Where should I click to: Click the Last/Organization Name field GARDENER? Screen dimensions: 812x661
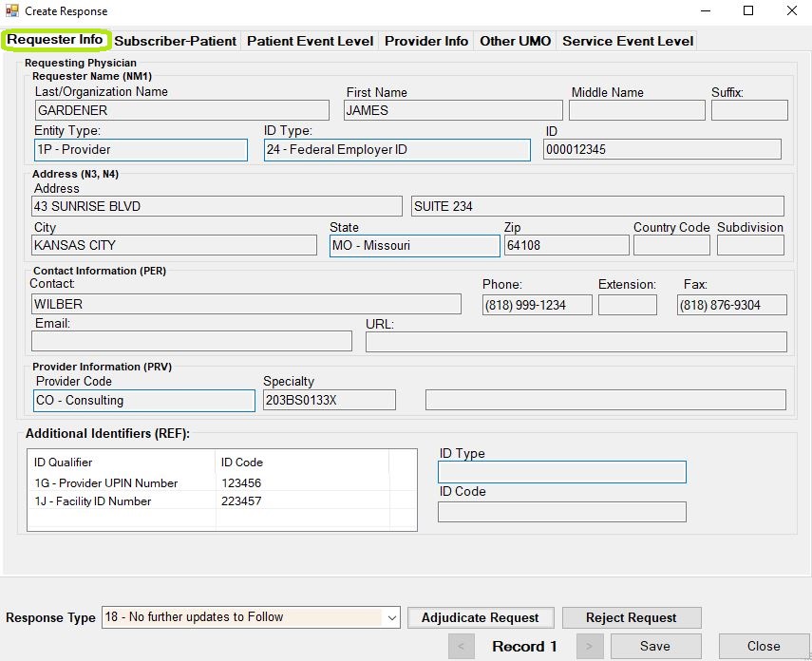[x=182, y=110]
